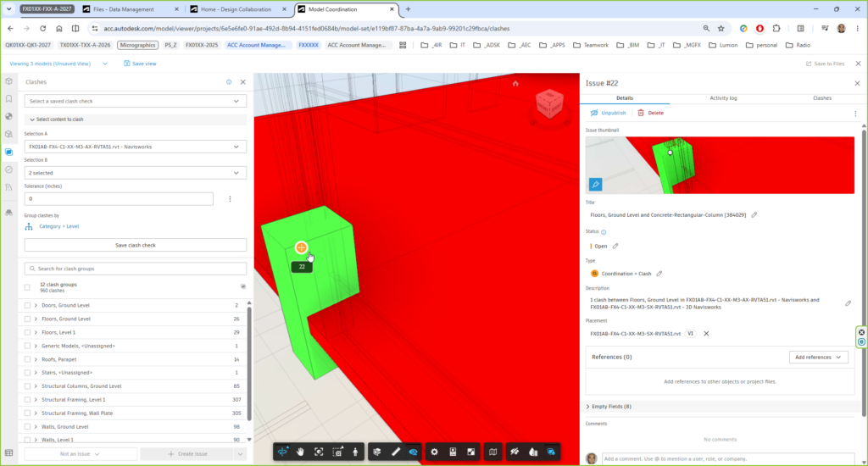Open the Add references dropdown

tap(818, 358)
